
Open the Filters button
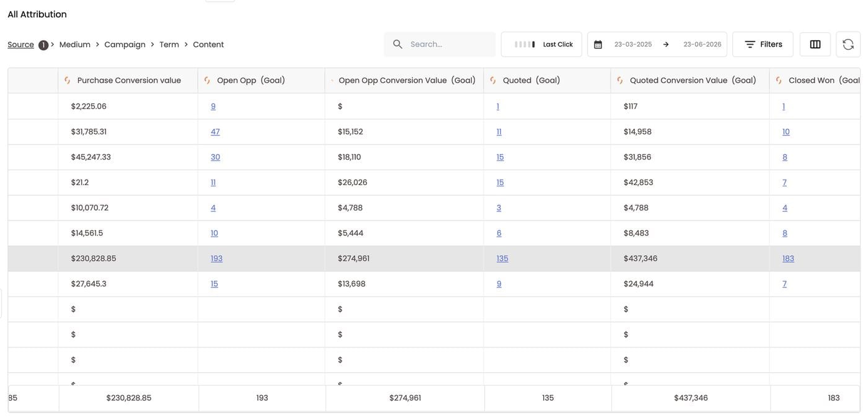tap(763, 45)
